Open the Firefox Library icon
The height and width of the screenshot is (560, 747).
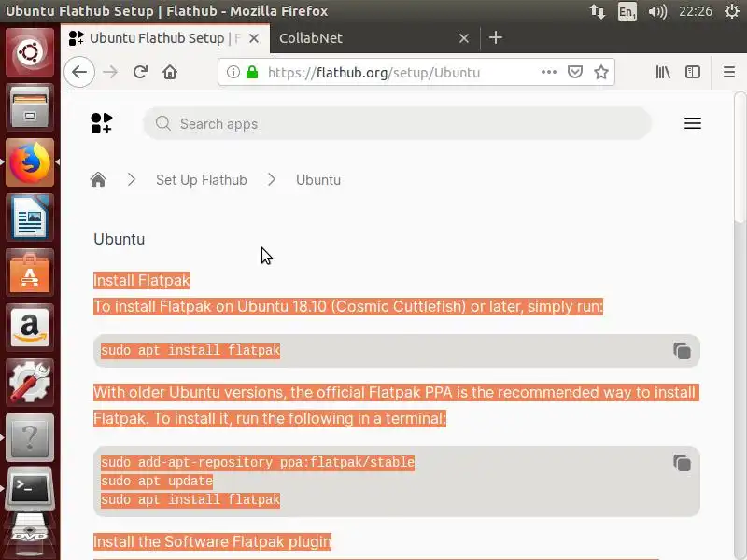point(663,72)
